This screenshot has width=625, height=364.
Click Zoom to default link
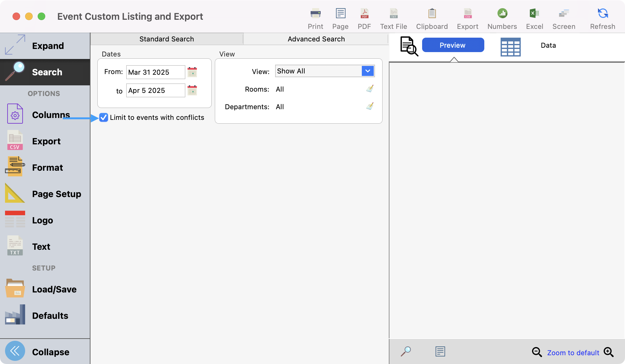[573, 353]
